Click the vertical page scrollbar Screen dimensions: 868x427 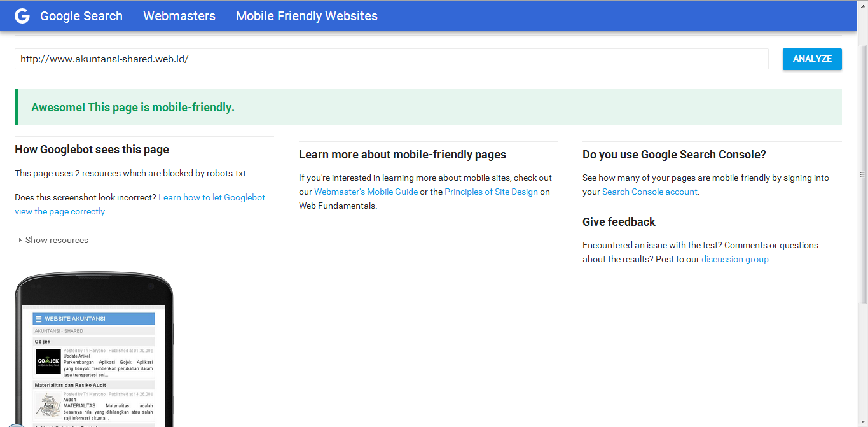coord(862,174)
